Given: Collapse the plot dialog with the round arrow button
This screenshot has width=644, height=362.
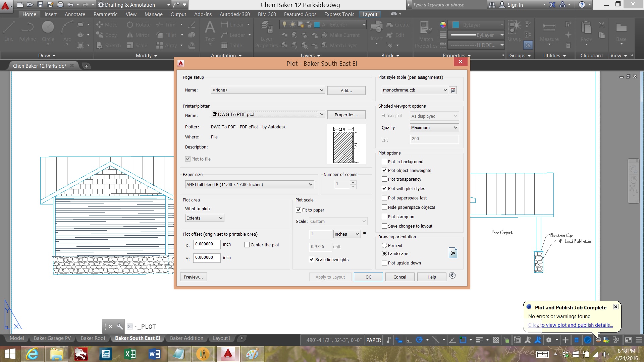Looking at the screenshot, I should [x=452, y=276].
